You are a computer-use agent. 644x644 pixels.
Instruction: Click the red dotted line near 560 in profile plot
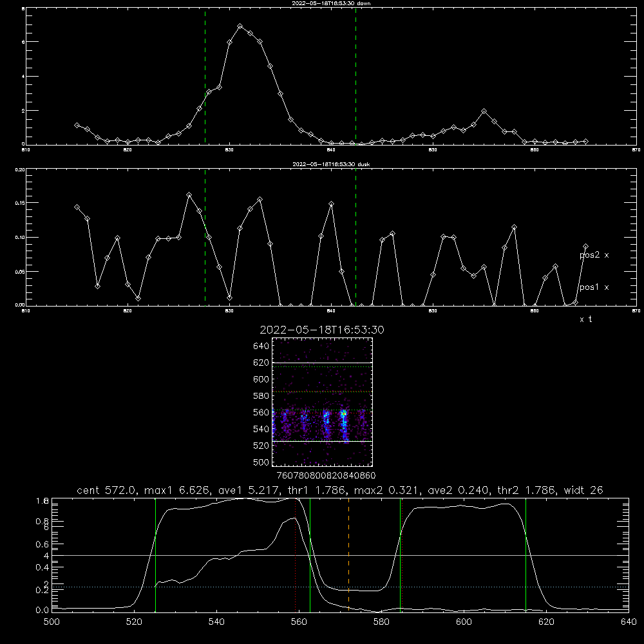coord(296,554)
